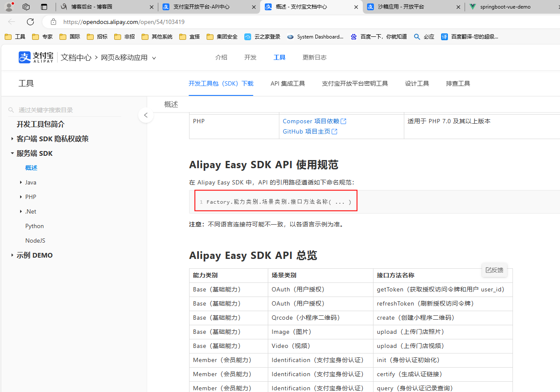Select the 概述 item in the sidebar
The width and height of the screenshot is (560, 392).
tap(31, 168)
